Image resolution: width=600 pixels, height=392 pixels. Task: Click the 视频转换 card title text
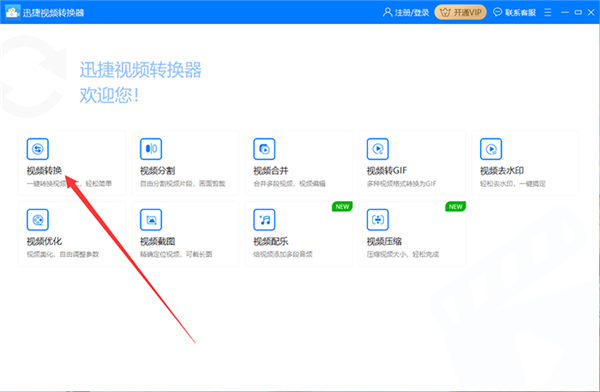[x=44, y=170]
